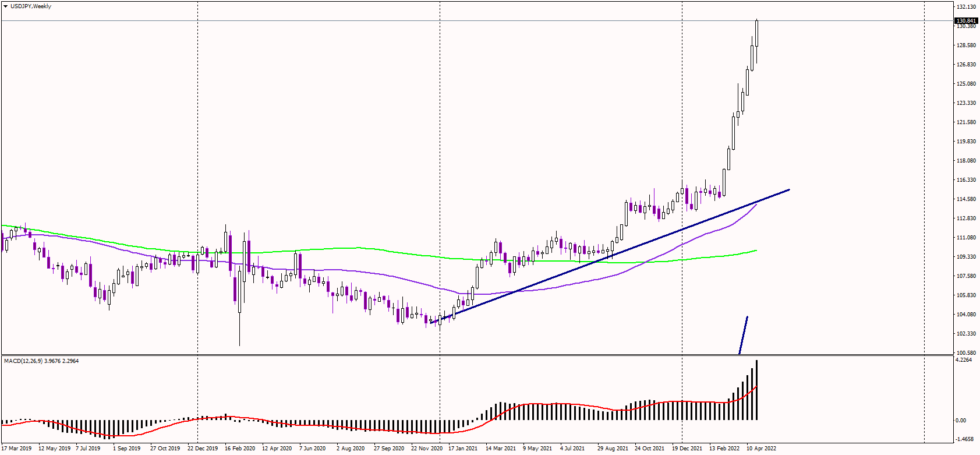Click the 125.080 price axis label
The width and height of the screenshot is (980, 455).
[x=966, y=84]
